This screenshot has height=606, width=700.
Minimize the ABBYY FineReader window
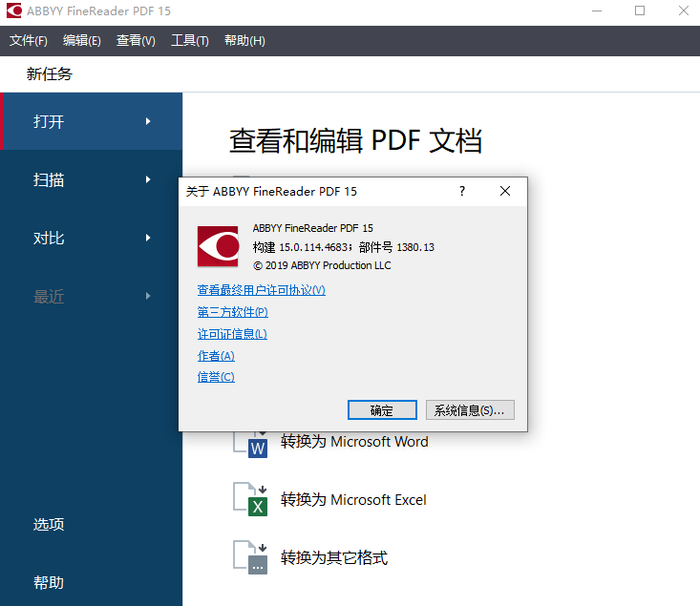tap(597, 10)
